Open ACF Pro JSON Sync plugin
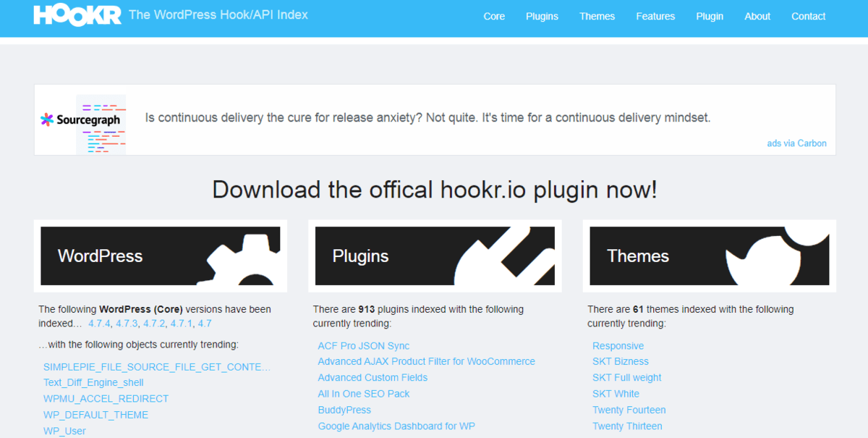 [x=364, y=346]
